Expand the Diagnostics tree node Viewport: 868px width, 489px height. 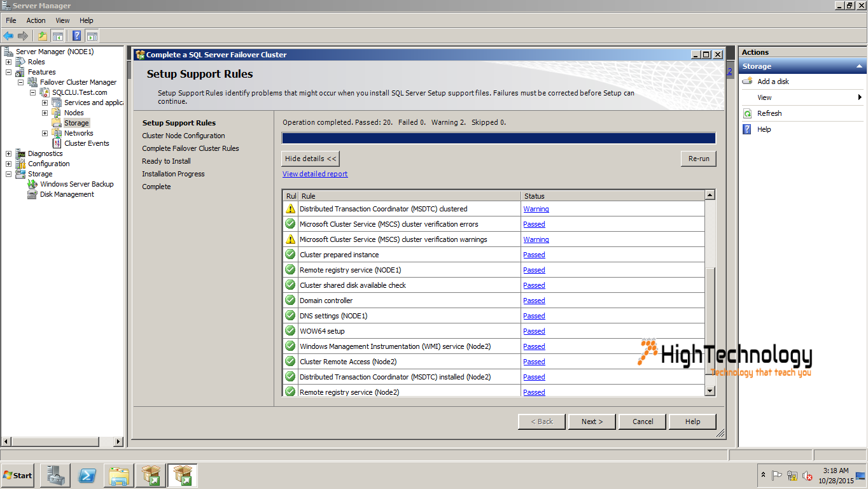tap(8, 153)
